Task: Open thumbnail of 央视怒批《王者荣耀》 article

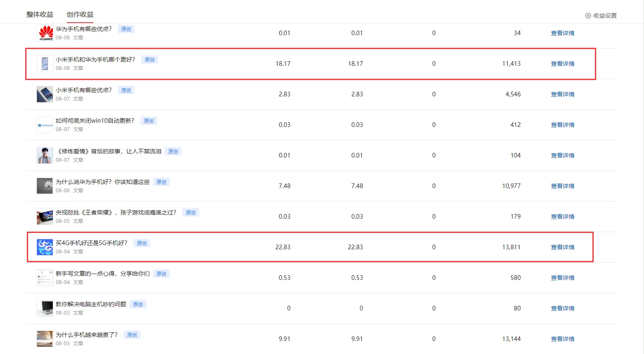Action: coord(45,217)
